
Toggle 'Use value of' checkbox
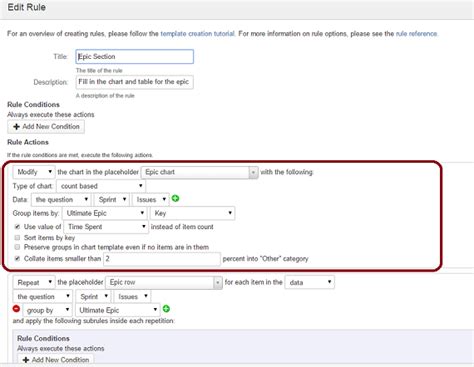click(x=17, y=227)
